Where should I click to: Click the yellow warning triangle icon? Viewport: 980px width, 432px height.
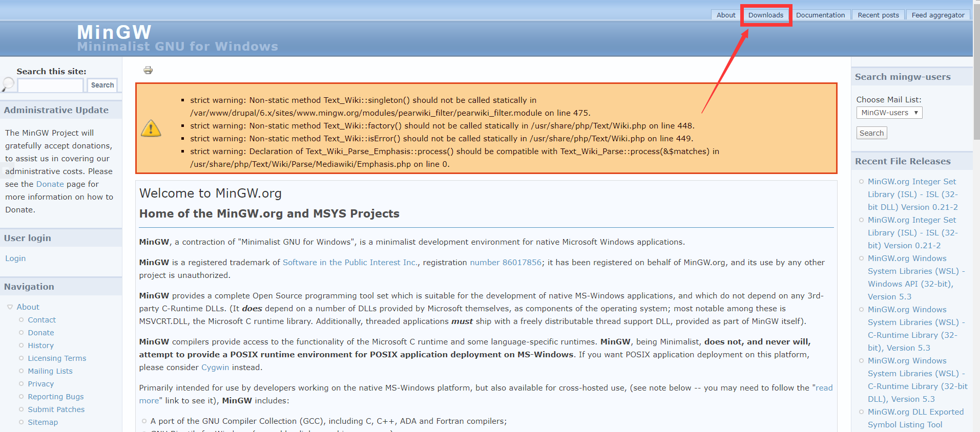(151, 128)
